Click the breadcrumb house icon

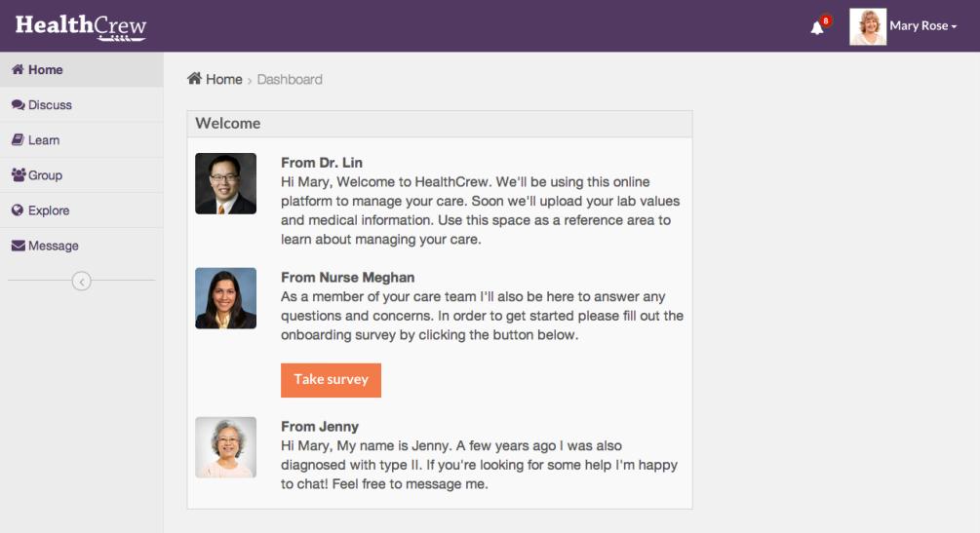tap(194, 79)
